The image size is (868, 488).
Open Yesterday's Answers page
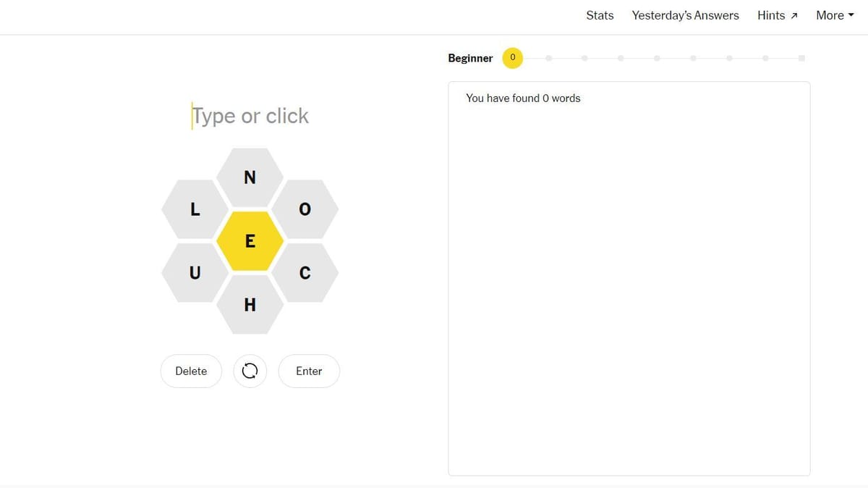pyautogui.click(x=685, y=14)
